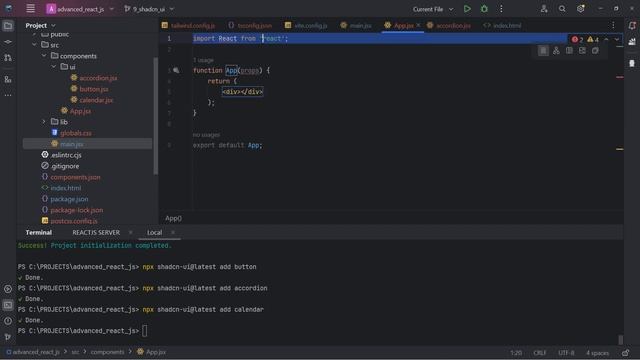640x360 pixels.
Task: Switch to the tailwind.config.js editor tab
Action: pos(189,25)
